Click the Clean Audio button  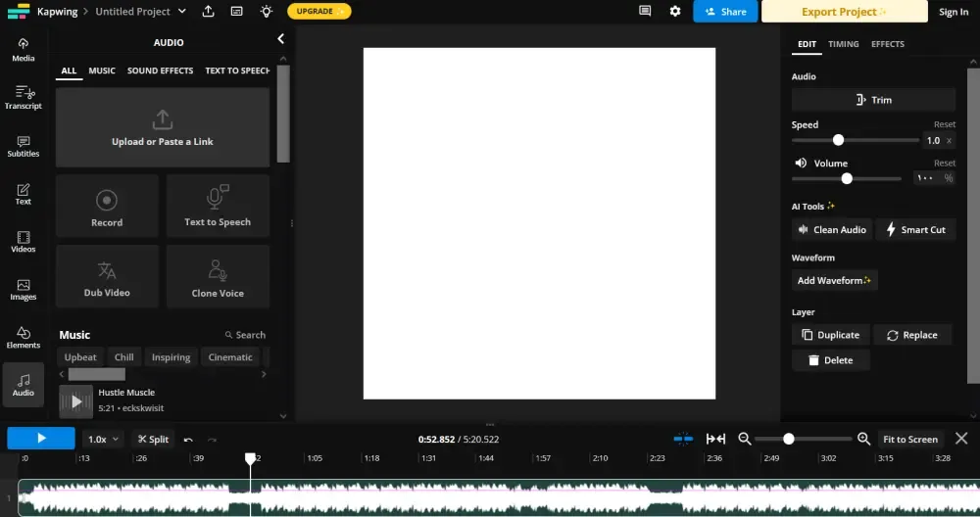(831, 230)
